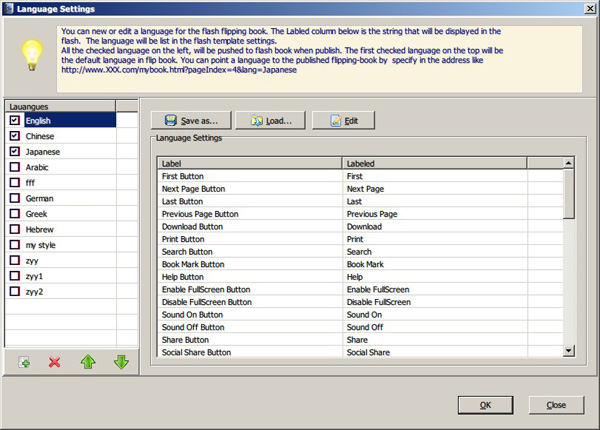Check the Greek language checkbox

click(15, 213)
